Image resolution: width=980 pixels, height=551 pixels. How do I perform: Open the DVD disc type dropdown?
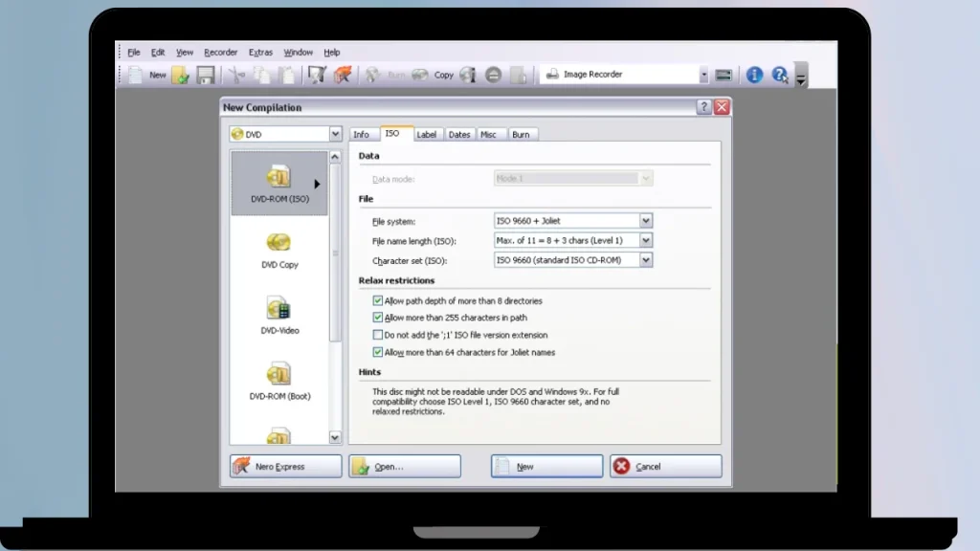tap(335, 134)
